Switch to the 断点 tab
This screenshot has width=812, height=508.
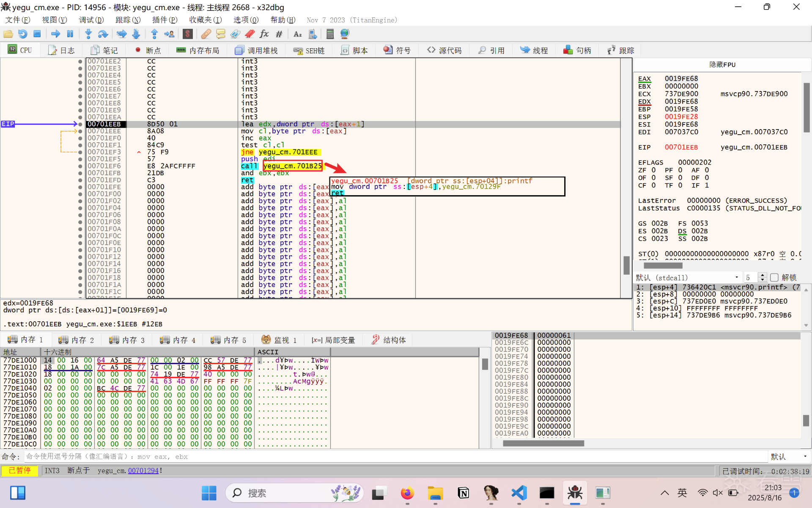[x=148, y=50]
